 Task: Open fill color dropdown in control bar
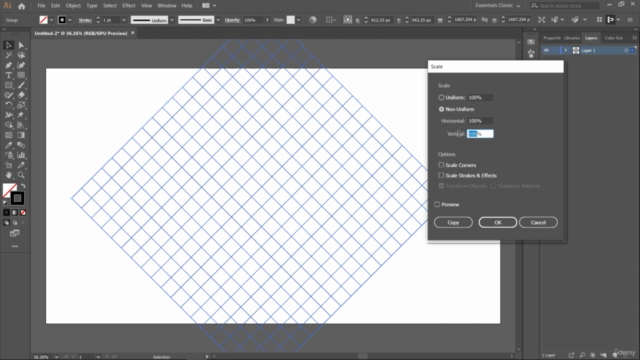click(x=51, y=20)
